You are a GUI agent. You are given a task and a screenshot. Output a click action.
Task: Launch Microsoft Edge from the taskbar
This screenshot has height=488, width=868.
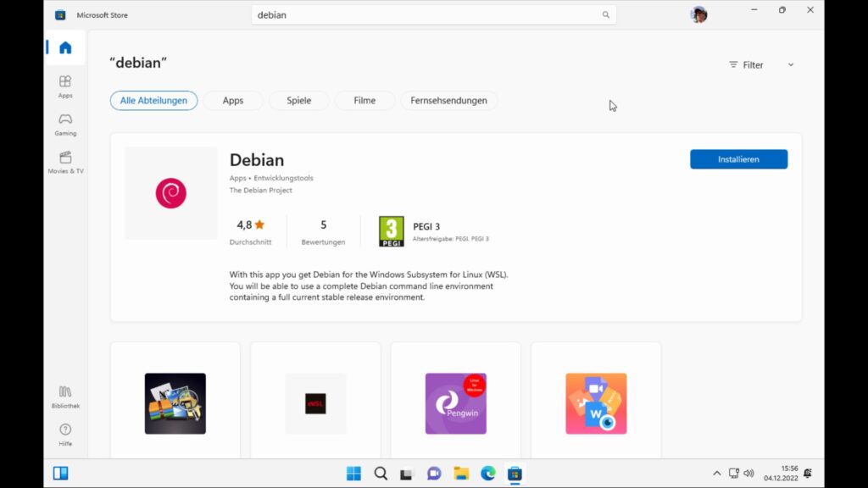point(487,474)
